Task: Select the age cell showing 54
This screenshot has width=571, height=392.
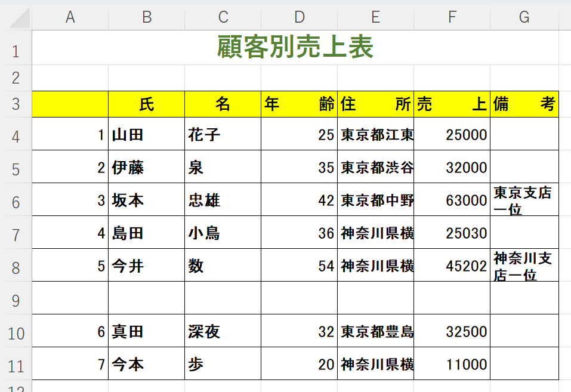Action: pos(299,266)
